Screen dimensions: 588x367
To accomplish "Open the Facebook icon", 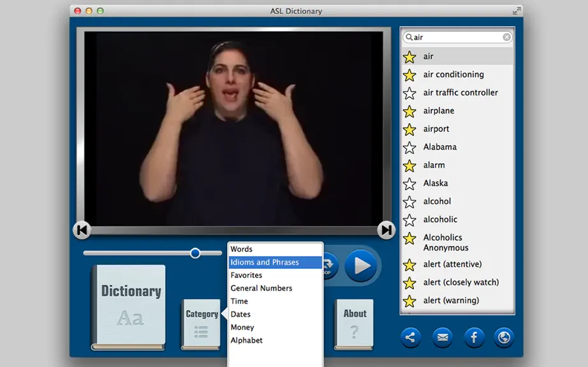I will point(474,338).
